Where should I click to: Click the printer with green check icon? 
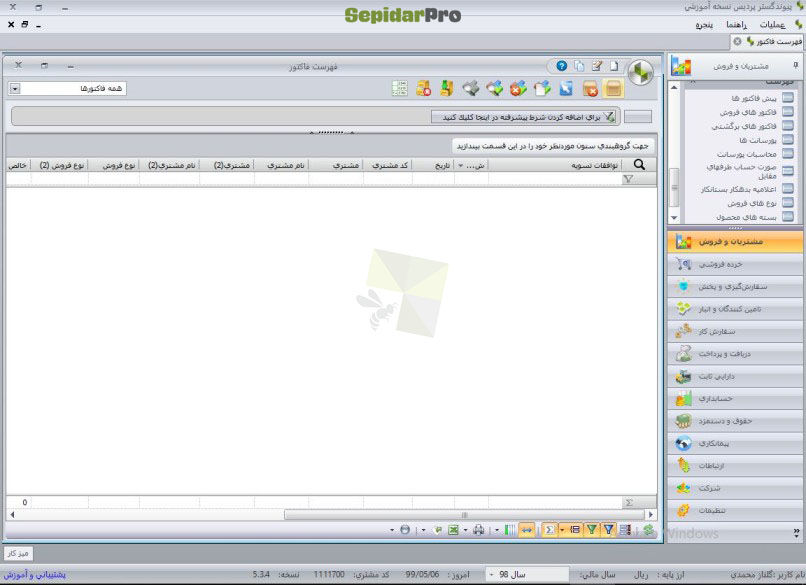coord(494,88)
